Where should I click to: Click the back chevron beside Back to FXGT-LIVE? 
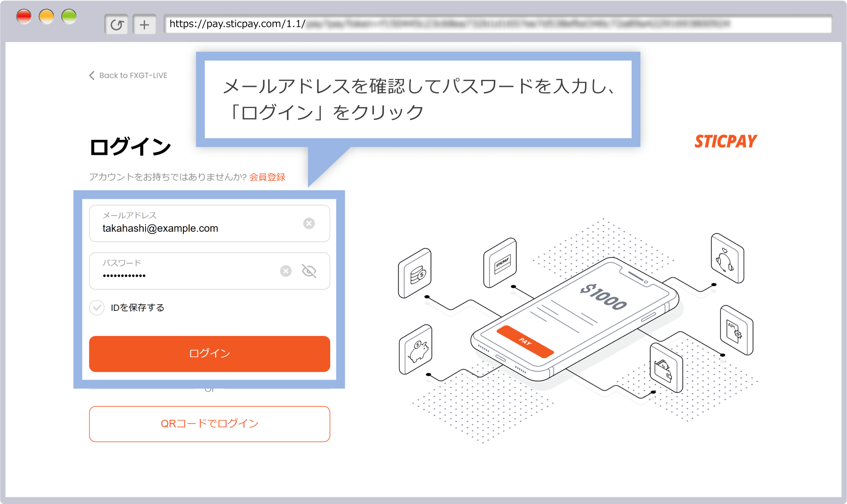click(x=92, y=75)
